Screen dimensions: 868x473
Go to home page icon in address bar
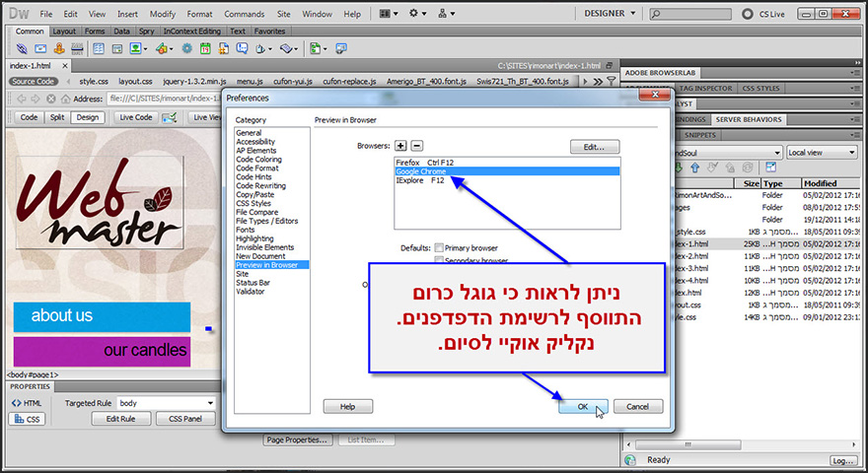coord(65,99)
